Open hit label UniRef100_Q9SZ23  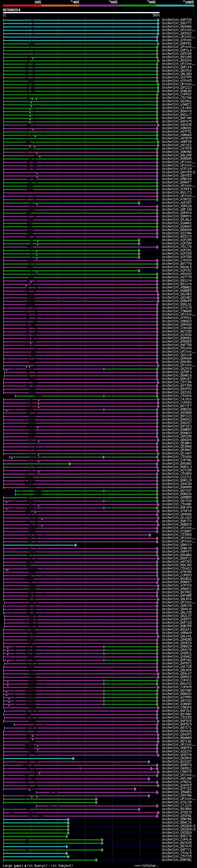coord(177,88)
